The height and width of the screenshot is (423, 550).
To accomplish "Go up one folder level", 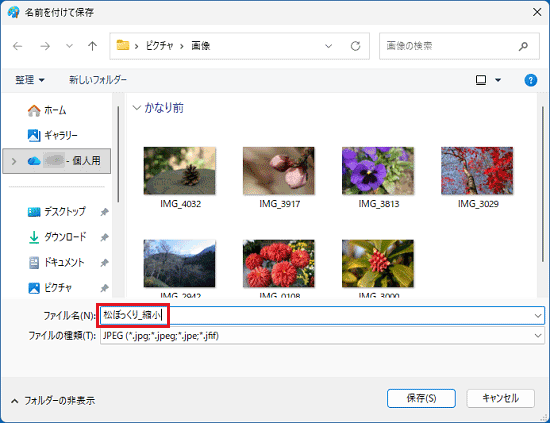I will pyautogui.click(x=92, y=46).
